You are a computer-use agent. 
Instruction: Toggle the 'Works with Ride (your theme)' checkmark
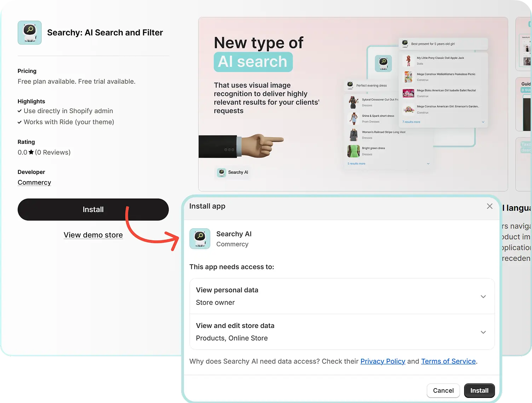point(20,122)
